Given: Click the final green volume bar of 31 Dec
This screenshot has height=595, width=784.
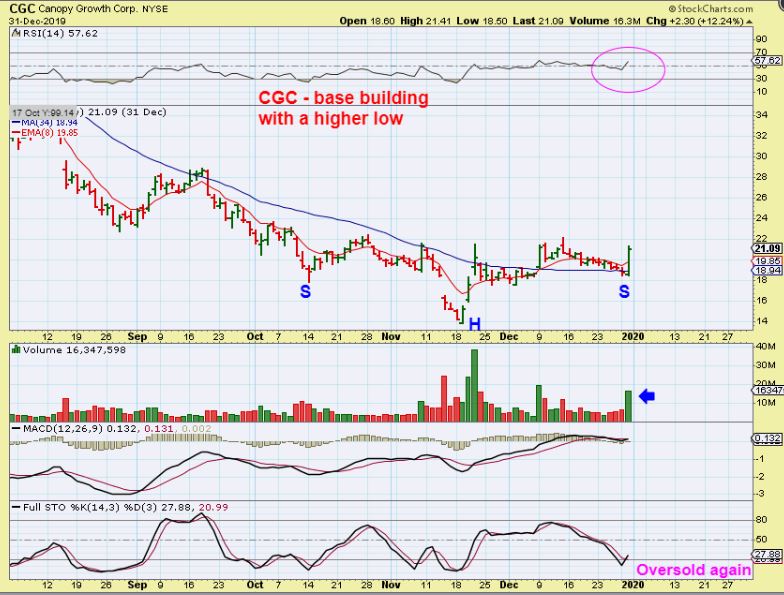Looking at the screenshot, I should (628, 406).
